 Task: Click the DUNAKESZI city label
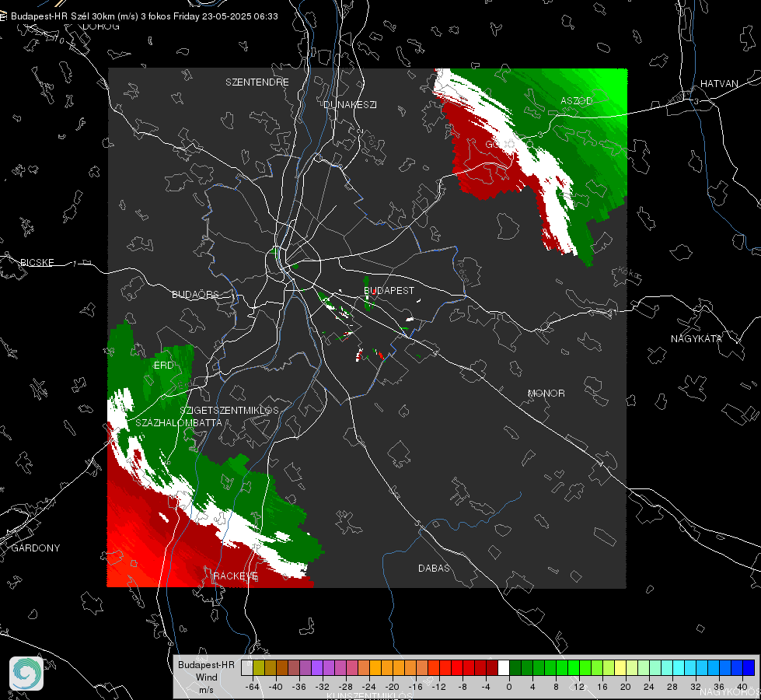pos(350,104)
